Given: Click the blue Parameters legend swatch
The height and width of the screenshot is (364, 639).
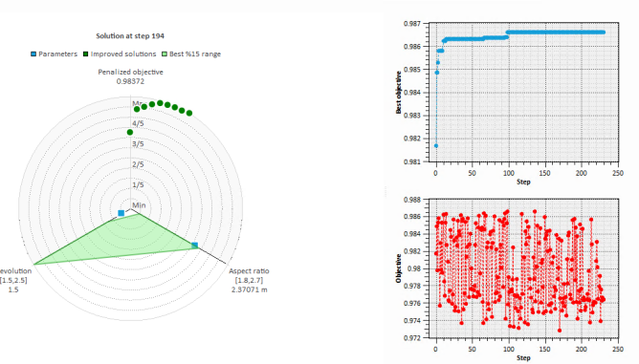Looking at the screenshot, I should click(x=33, y=54).
